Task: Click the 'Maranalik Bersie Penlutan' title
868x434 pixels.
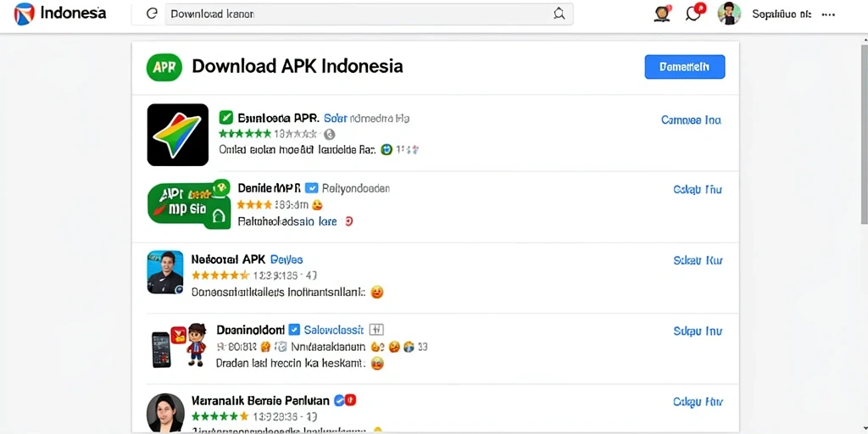Action: (260, 400)
